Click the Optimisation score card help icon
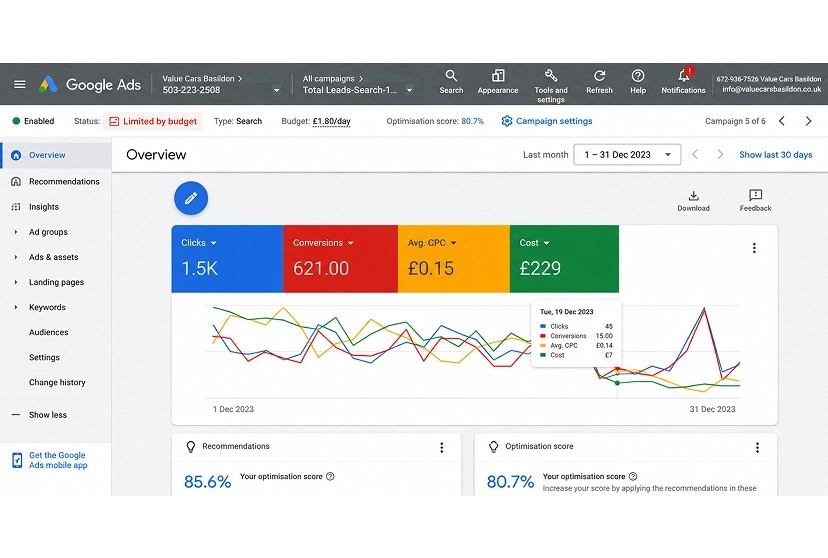The width and height of the screenshot is (828, 558). [x=633, y=476]
